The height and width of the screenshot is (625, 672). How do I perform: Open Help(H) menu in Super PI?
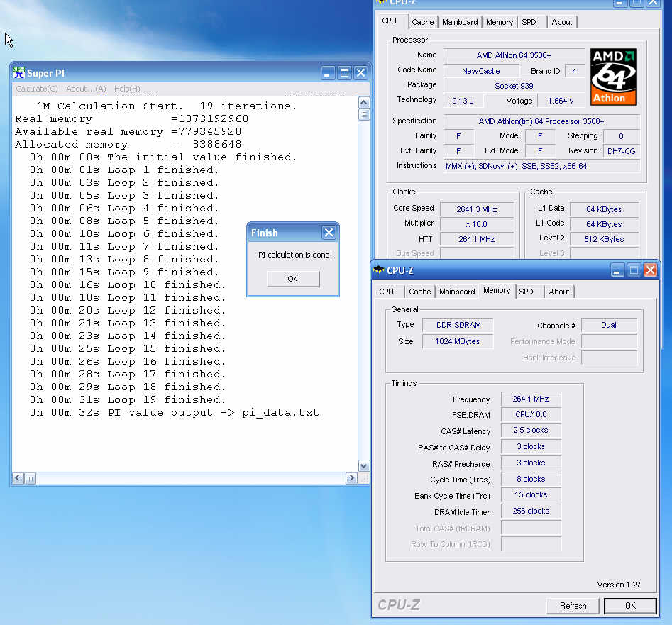[x=127, y=89]
